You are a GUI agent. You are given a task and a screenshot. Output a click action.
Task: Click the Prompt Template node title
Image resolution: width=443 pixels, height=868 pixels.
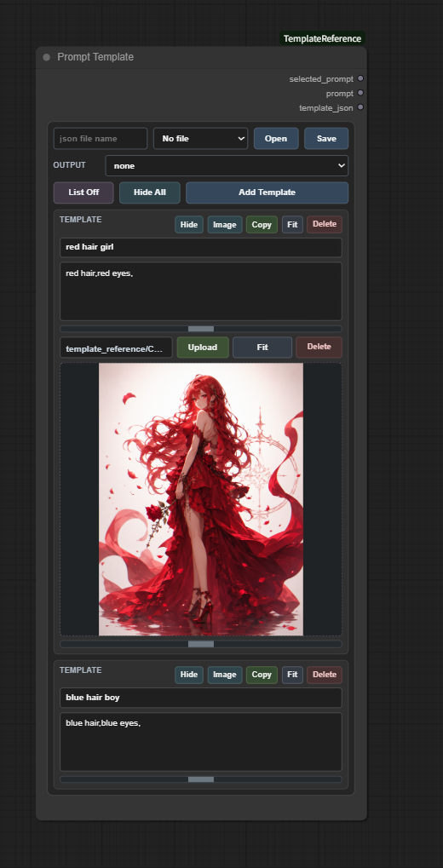95,57
